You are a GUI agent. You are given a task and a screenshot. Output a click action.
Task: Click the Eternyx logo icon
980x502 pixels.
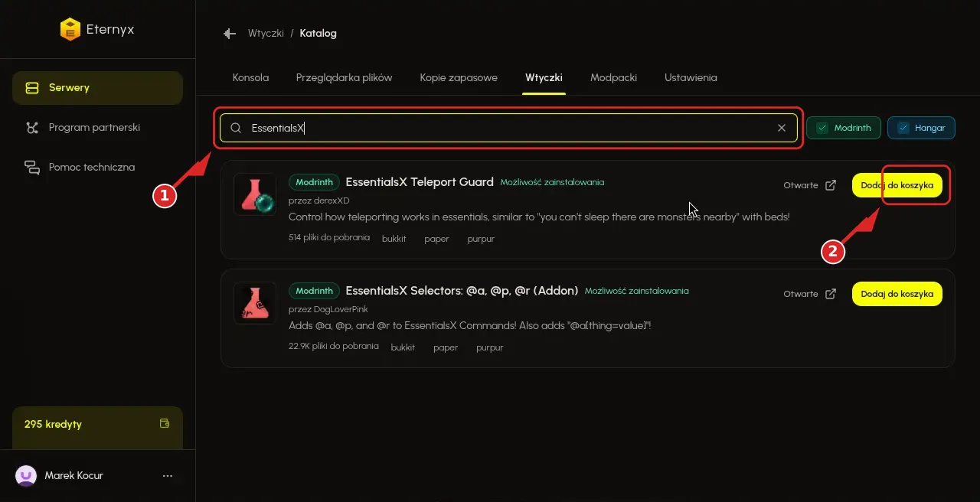coord(70,30)
